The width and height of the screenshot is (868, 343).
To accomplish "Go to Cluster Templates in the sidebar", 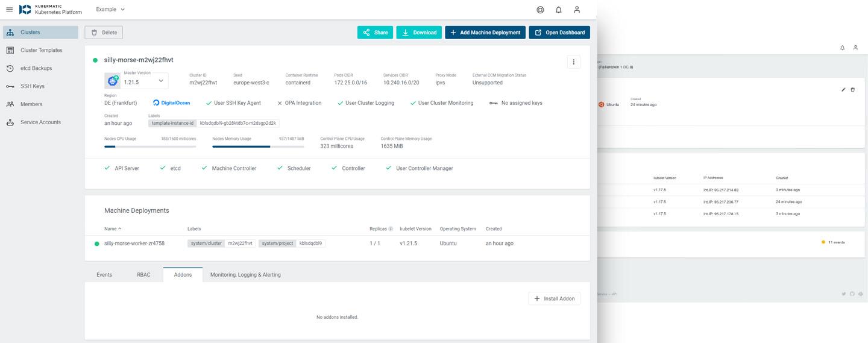I will (x=40, y=50).
